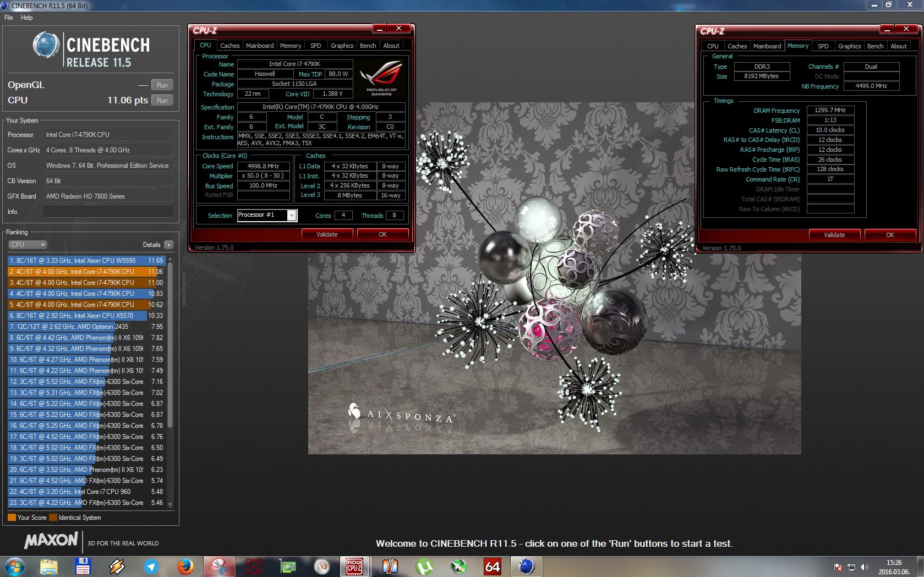Image resolution: width=924 pixels, height=577 pixels.
Task: Click the ranking scrollbar down arrow
Action: coord(170,503)
